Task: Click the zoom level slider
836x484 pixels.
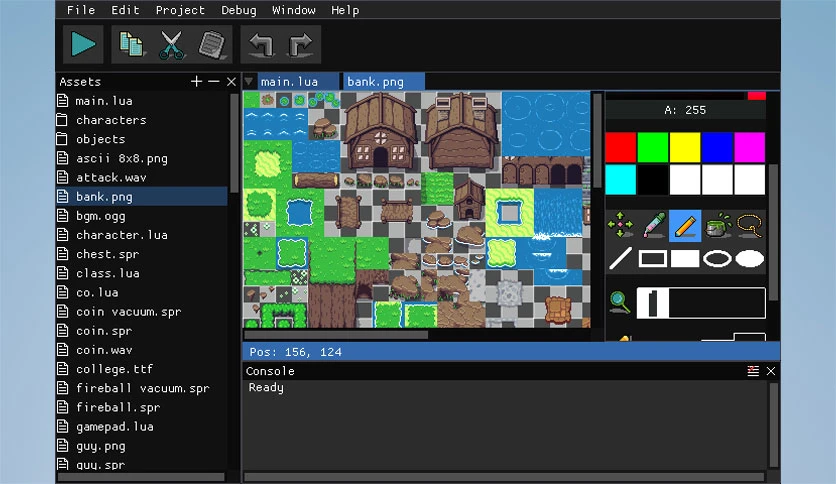Action: 701,303
